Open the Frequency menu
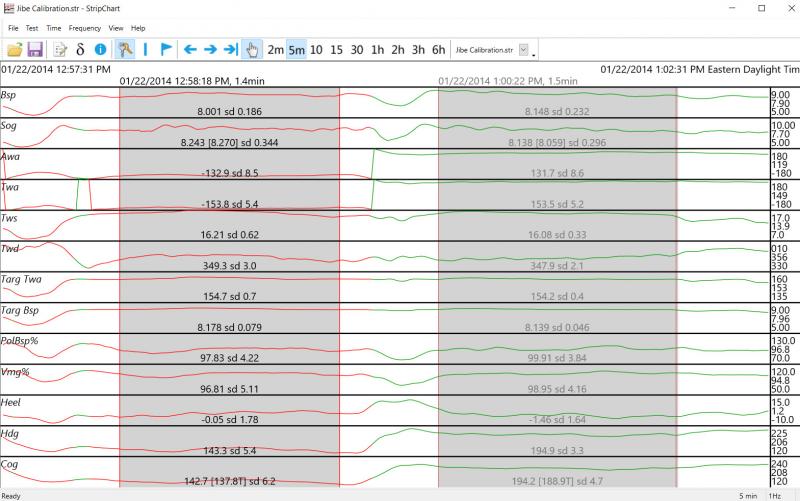 (85, 28)
